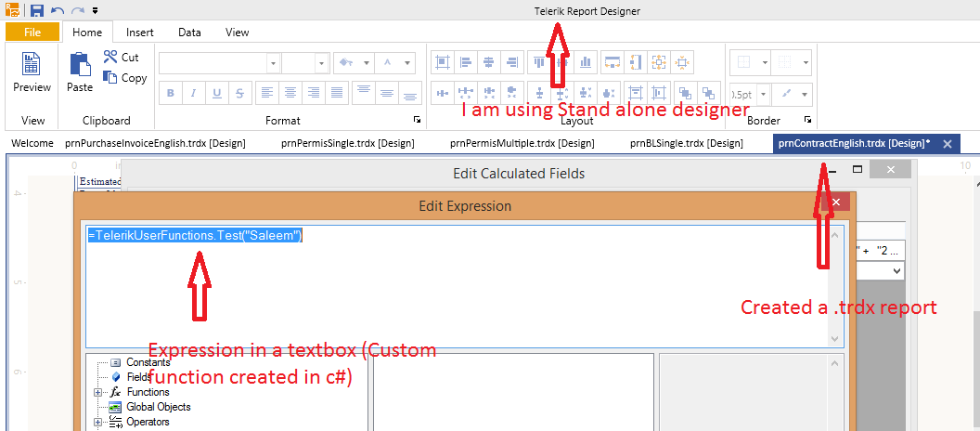Open prnPermisSingle.trdx design tab

(x=348, y=143)
